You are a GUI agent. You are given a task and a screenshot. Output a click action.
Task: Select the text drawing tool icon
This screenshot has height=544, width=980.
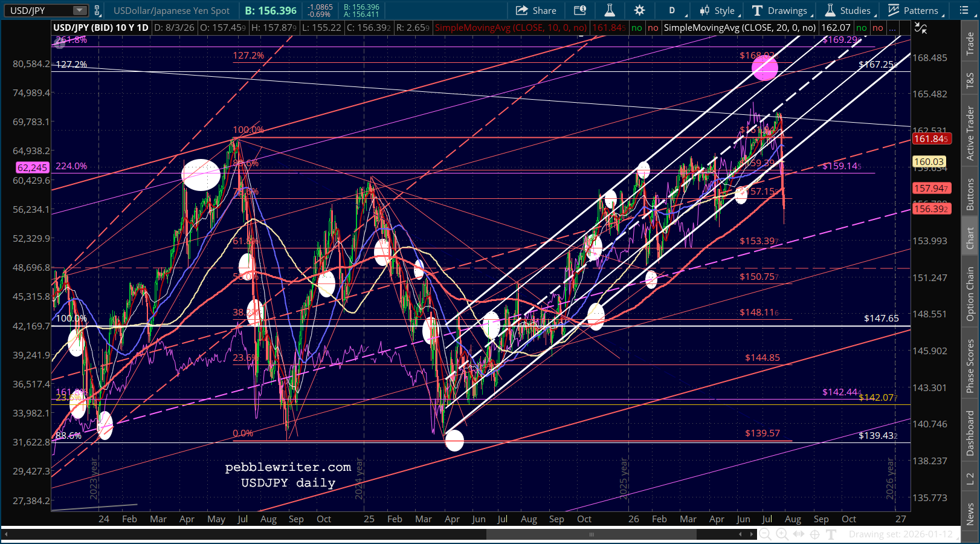tap(831, 534)
